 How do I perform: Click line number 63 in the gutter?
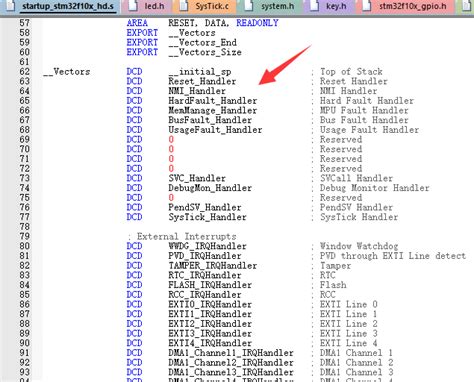click(25, 81)
